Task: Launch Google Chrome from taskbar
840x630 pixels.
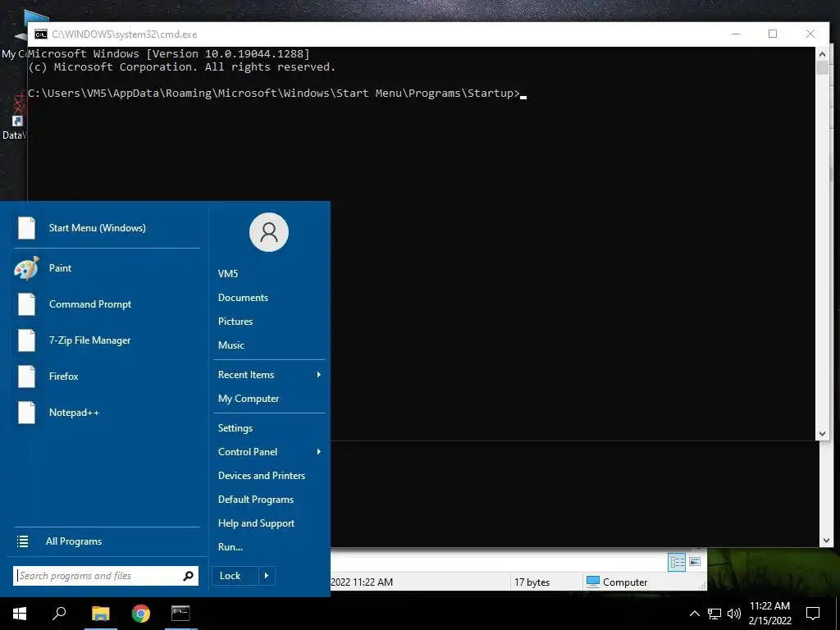Action: [141, 614]
